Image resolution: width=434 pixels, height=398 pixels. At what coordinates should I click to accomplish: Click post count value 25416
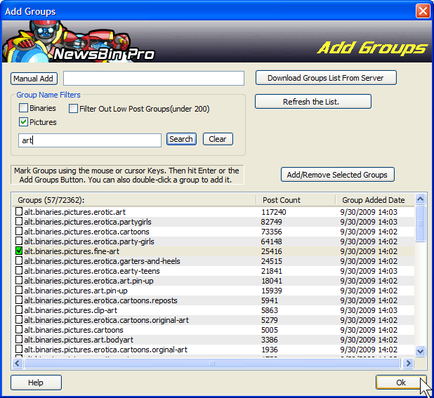tap(272, 251)
